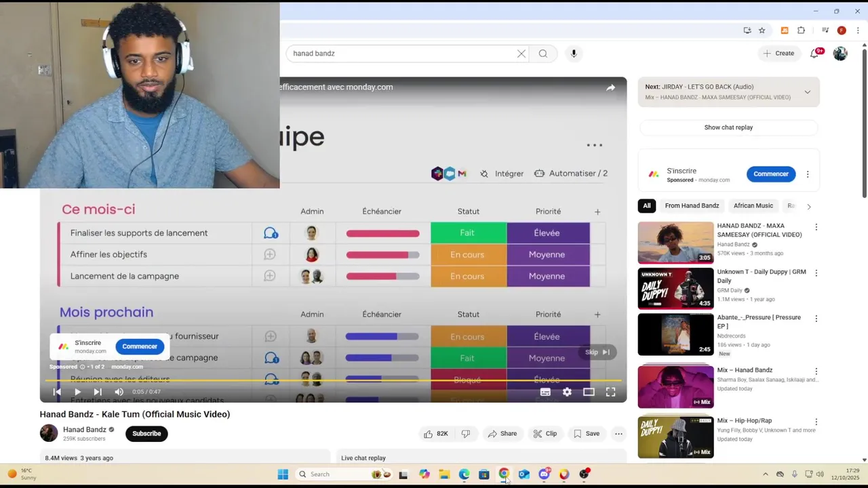Viewport: 868px width, 488px height.
Task: Click the yellow ad progress bar
Action: [x=334, y=381]
